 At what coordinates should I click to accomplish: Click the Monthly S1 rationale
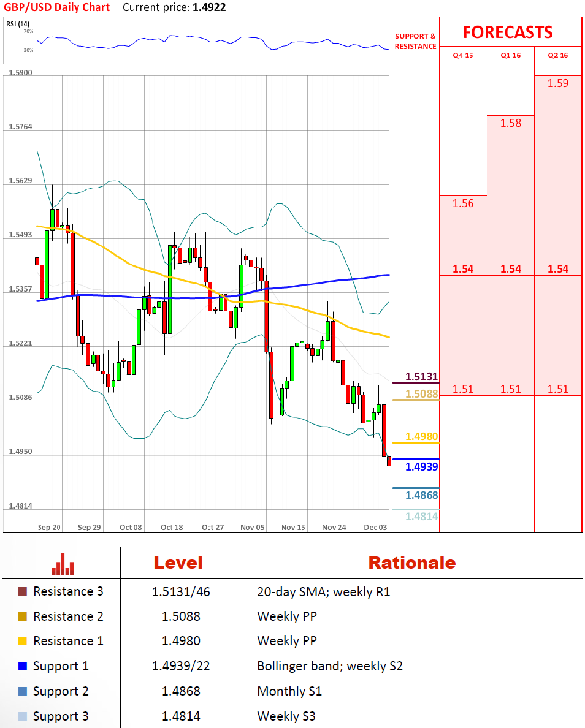pos(289,691)
